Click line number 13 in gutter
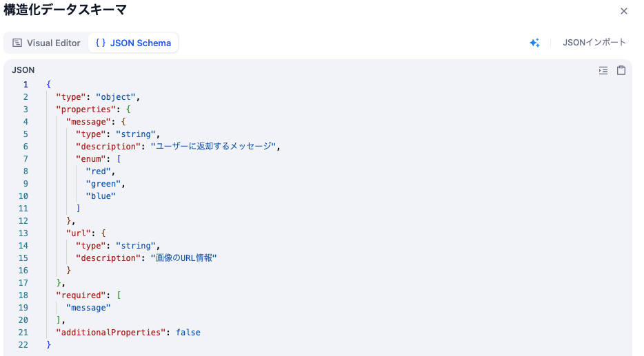644x356 pixels. pos(23,233)
